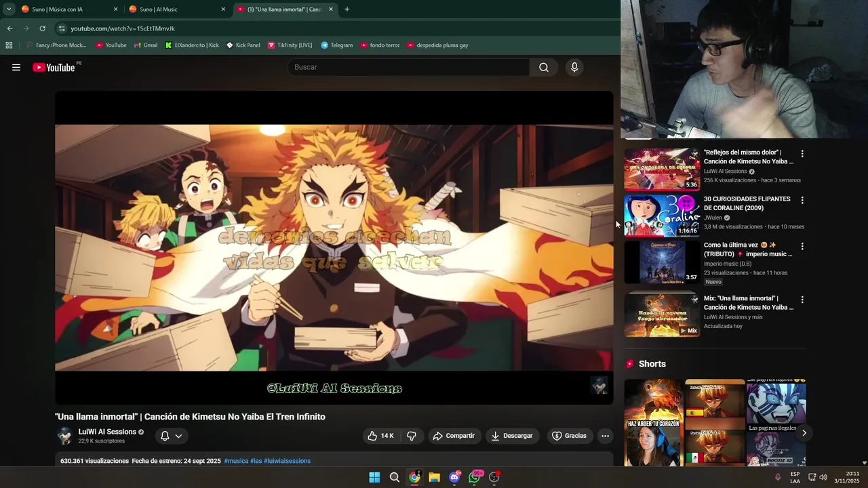Open the middle Shorts flag-comparison thumbnail

click(715, 423)
